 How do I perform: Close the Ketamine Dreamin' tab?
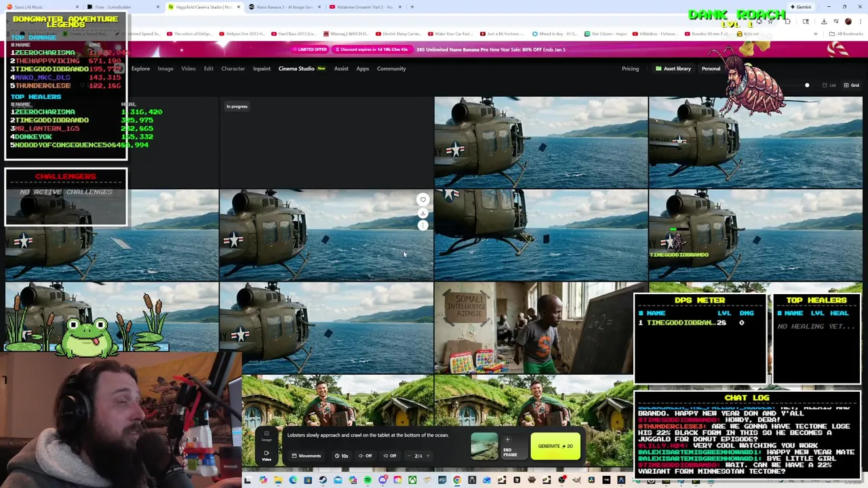tap(400, 7)
